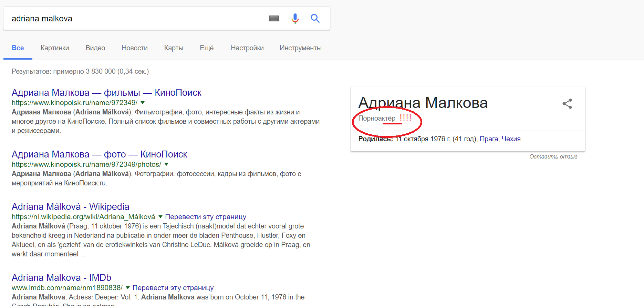Switch to the Картинки tab
The image size is (644, 306).
point(55,48)
